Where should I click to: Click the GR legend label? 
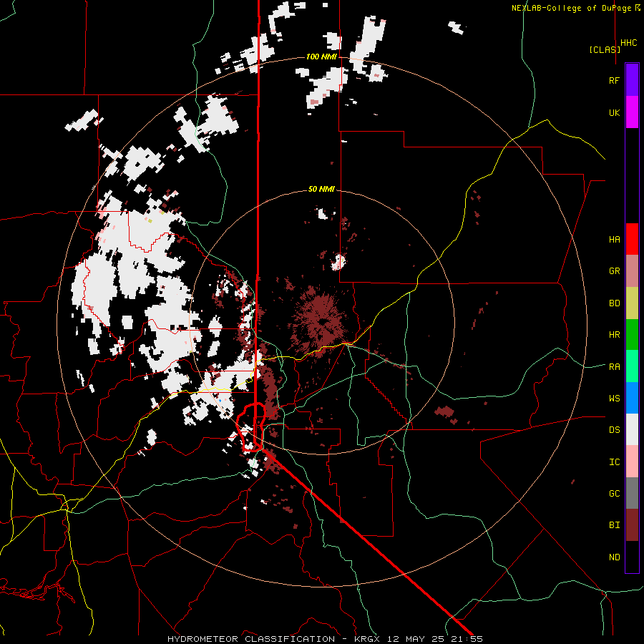[x=614, y=271]
